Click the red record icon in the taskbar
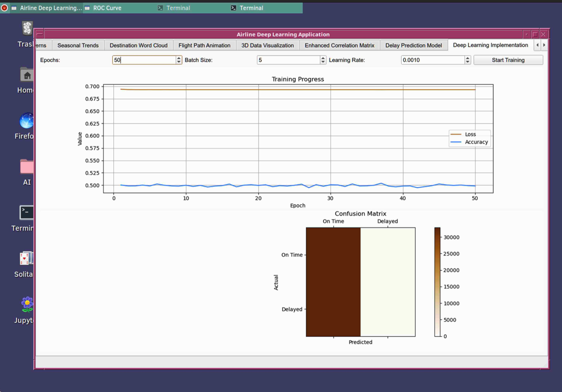The image size is (562, 392). click(x=5, y=8)
